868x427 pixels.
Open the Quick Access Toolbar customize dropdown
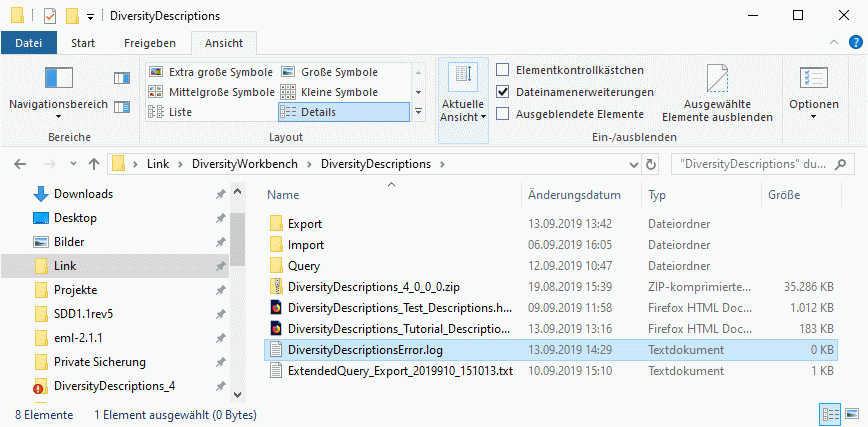(x=90, y=17)
